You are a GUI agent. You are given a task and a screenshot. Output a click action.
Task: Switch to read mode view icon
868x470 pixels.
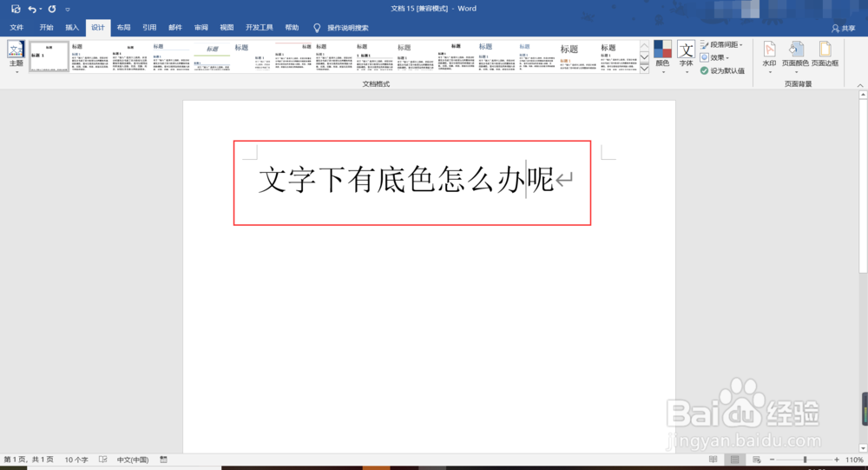pos(713,460)
